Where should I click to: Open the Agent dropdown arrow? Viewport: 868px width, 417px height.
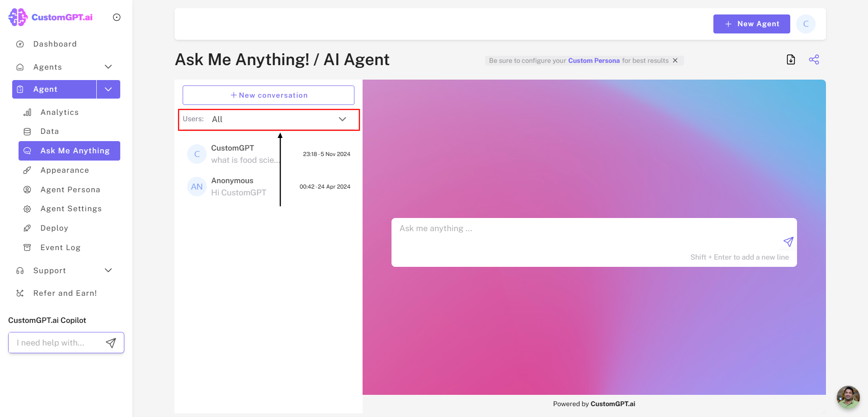click(108, 89)
